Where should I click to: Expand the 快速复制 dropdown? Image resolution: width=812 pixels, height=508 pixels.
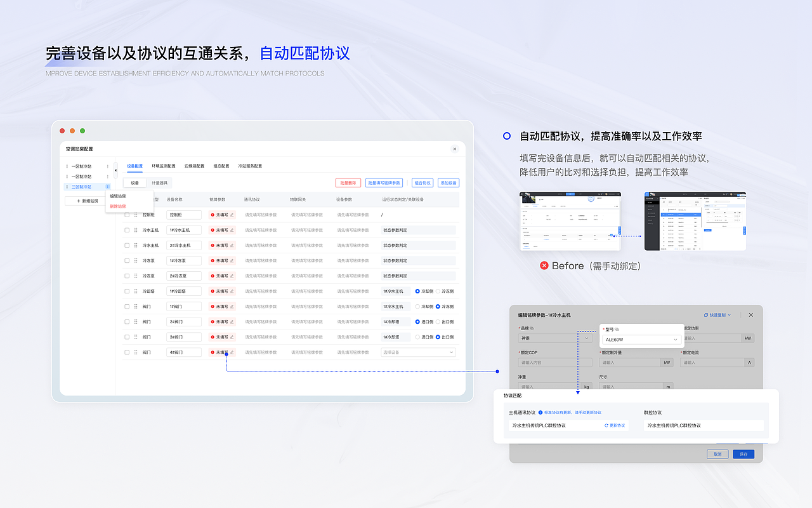(x=718, y=315)
